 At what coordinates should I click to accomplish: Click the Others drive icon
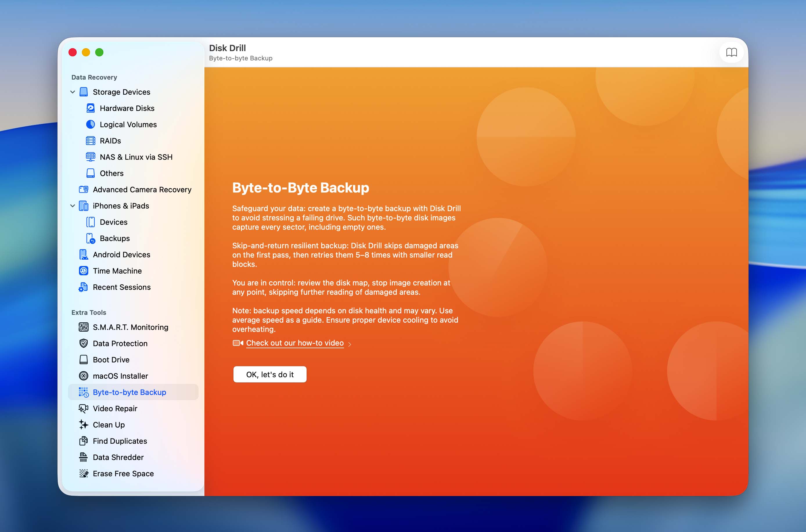91,173
